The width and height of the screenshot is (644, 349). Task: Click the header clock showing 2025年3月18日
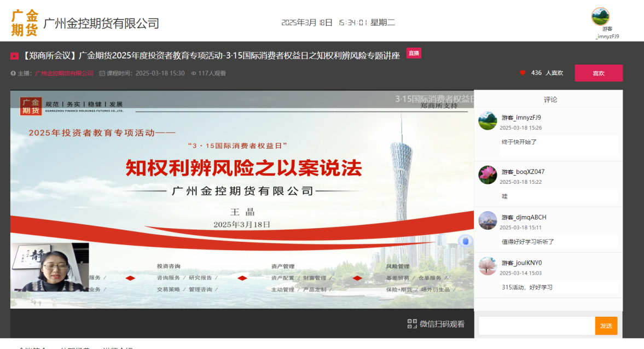tap(338, 22)
